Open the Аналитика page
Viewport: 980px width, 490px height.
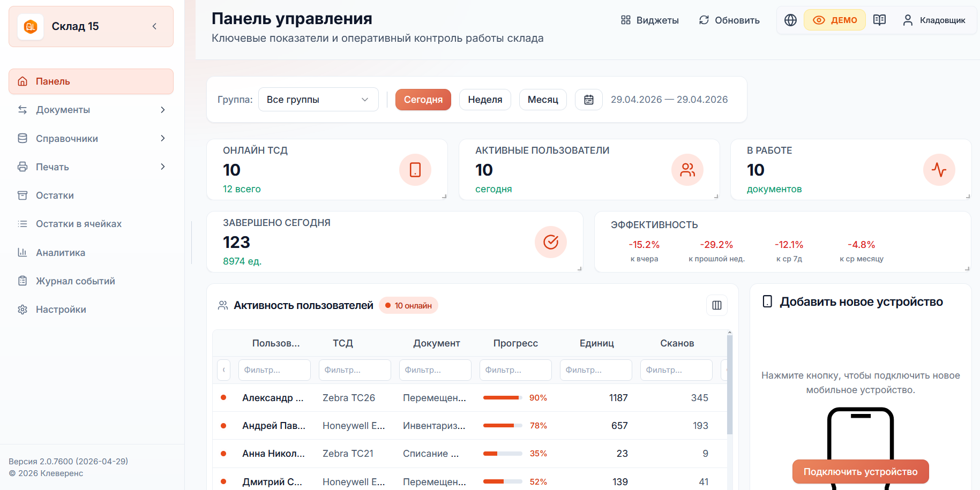coord(91,252)
